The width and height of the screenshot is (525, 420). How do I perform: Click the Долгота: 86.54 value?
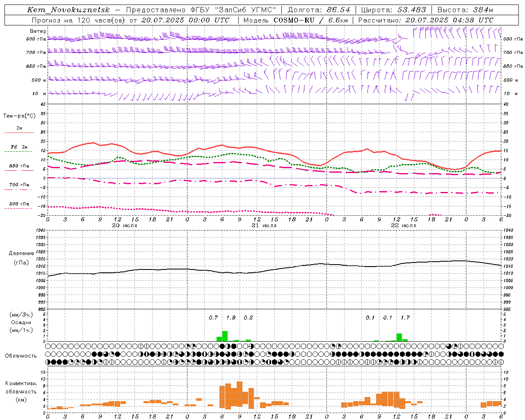(319, 10)
